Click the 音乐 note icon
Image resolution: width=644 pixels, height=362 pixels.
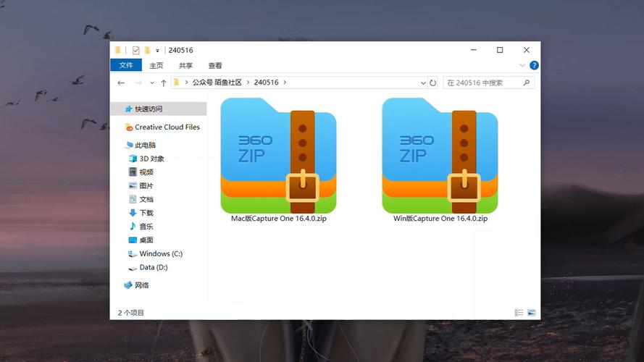point(133,226)
